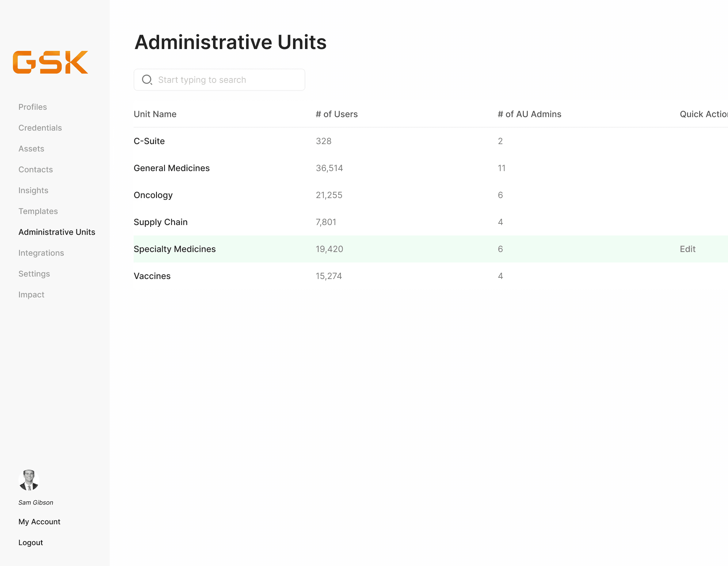View Insights
The width and height of the screenshot is (728, 566).
[33, 190]
